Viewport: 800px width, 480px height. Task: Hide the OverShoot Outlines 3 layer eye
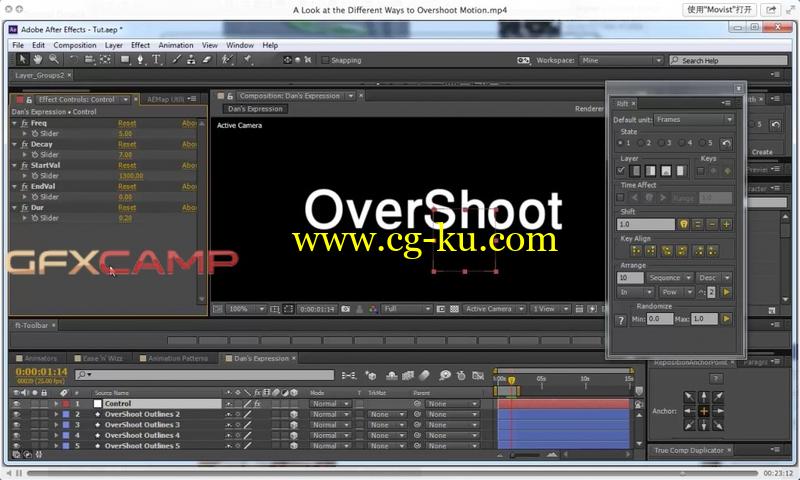[x=16, y=425]
